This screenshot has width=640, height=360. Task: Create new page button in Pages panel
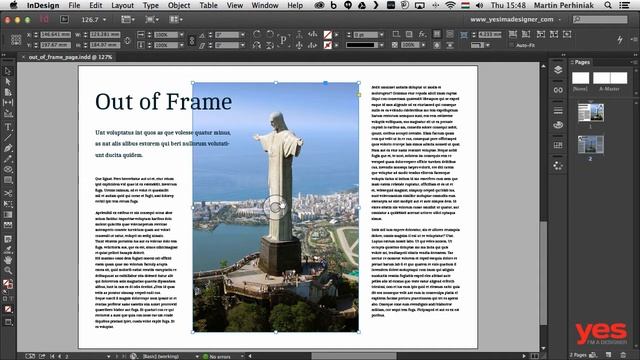point(608,355)
